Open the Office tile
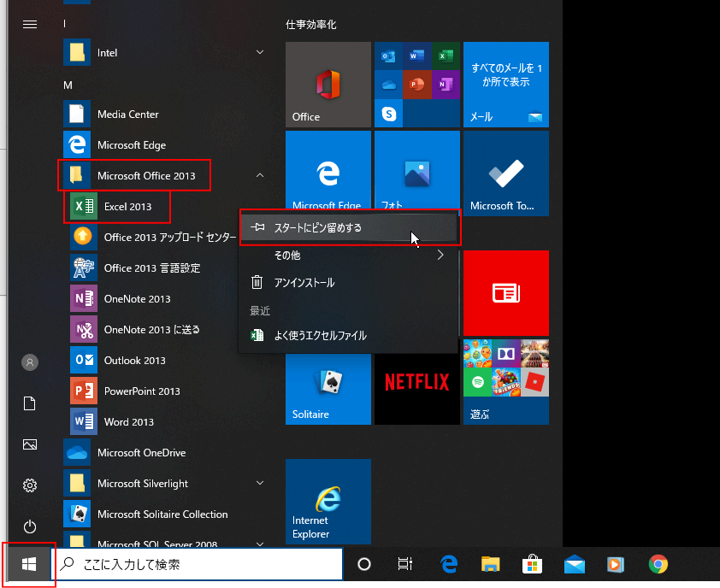The image size is (720, 588). [x=328, y=85]
